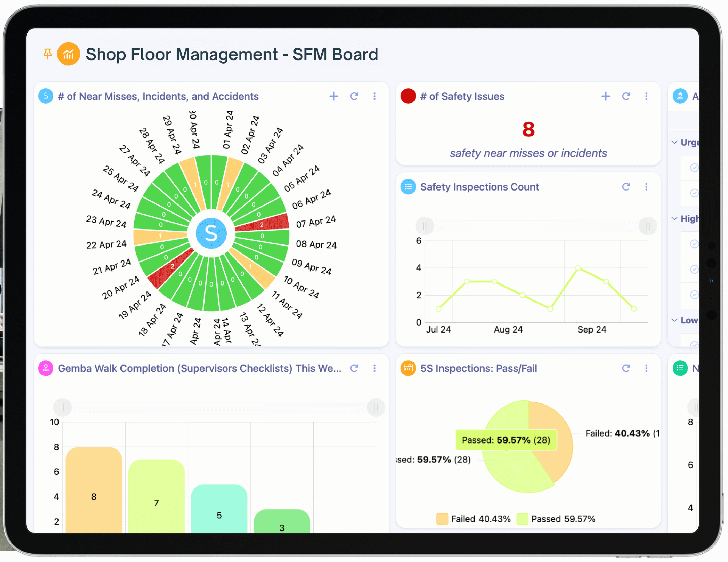The image size is (728, 562).
Task: Click the red circle Safety Issues icon
Action: tap(408, 96)
